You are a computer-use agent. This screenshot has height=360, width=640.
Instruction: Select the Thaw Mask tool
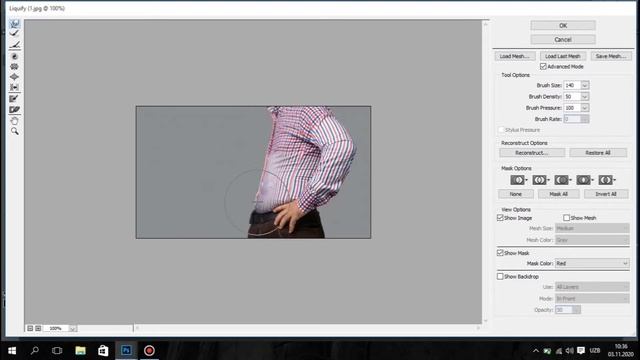[x=15, y=109]
